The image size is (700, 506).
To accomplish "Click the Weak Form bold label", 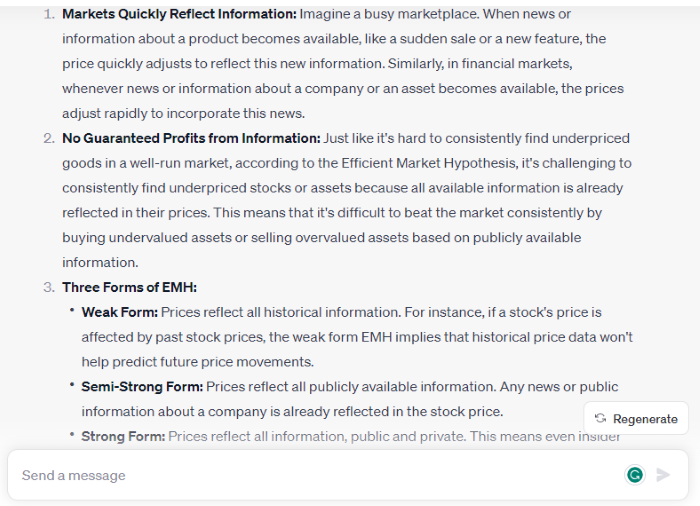I will 120,312.
